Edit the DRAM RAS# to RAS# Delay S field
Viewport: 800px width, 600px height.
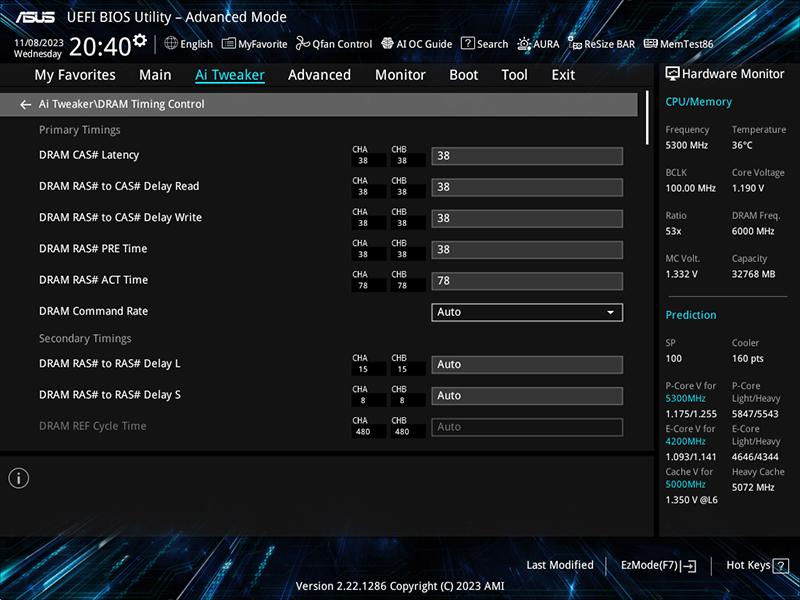pos(527,396)
